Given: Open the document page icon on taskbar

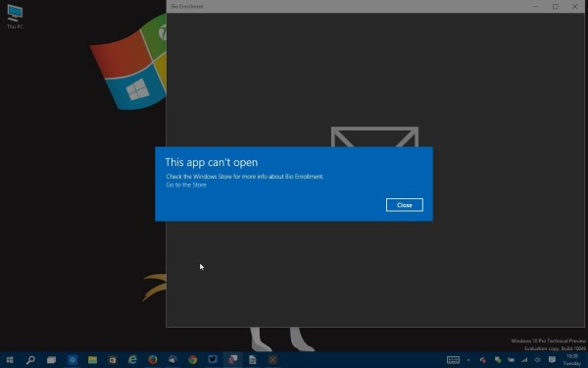Looking at the screenshot, I should click(253, 360).
